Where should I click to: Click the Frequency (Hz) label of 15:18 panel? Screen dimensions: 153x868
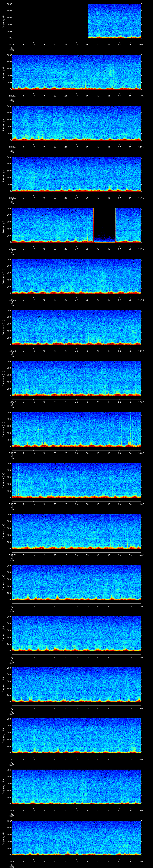coord(4,480)
